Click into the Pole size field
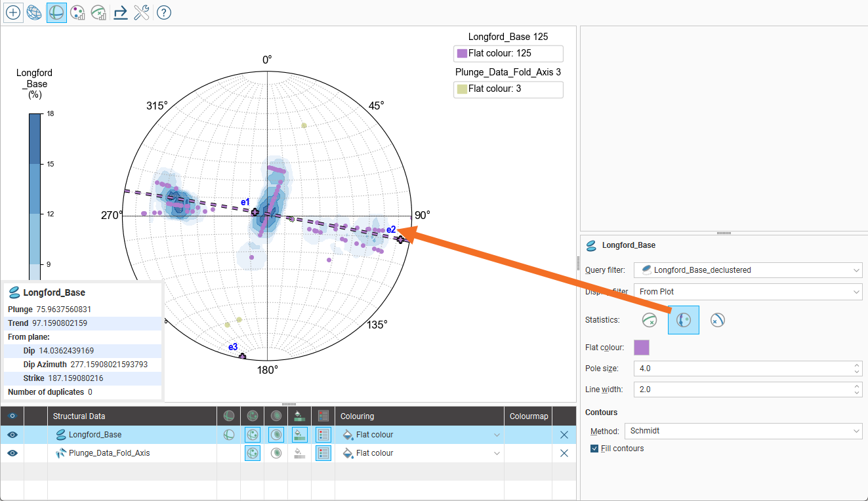This screenshot has width=868, height=501. tap(741, 369)
